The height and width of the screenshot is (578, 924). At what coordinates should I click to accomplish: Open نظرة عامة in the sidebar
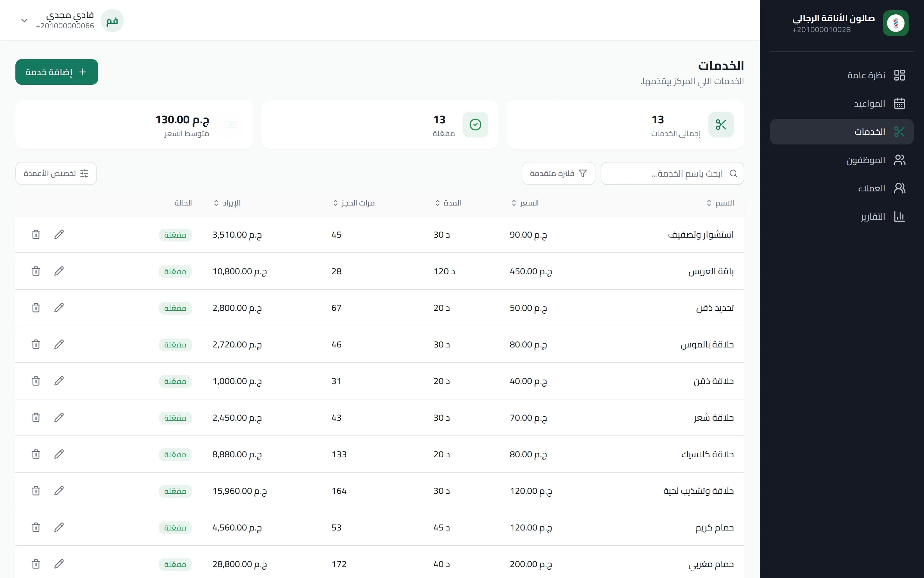pos(842,75)
